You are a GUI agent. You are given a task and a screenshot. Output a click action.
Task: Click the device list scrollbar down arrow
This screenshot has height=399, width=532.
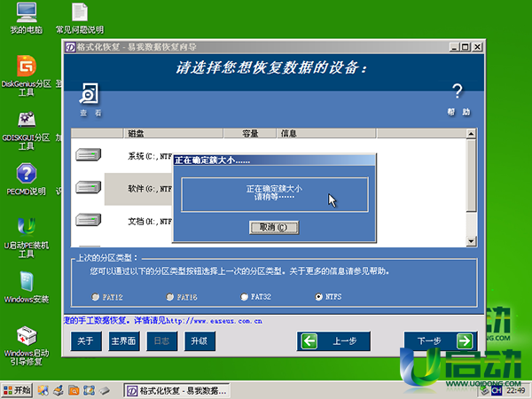click(x=471, y=241)
